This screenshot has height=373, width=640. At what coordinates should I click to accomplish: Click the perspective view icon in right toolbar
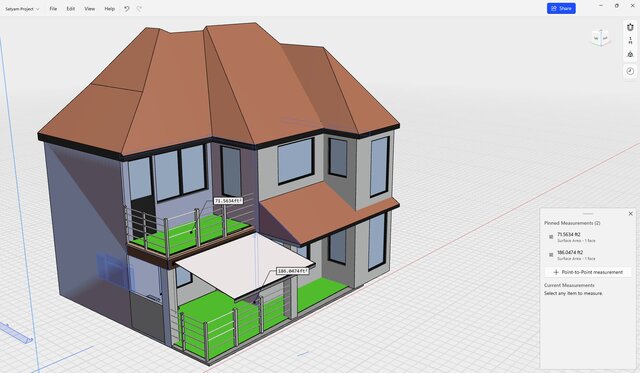[x=630, y=54]
